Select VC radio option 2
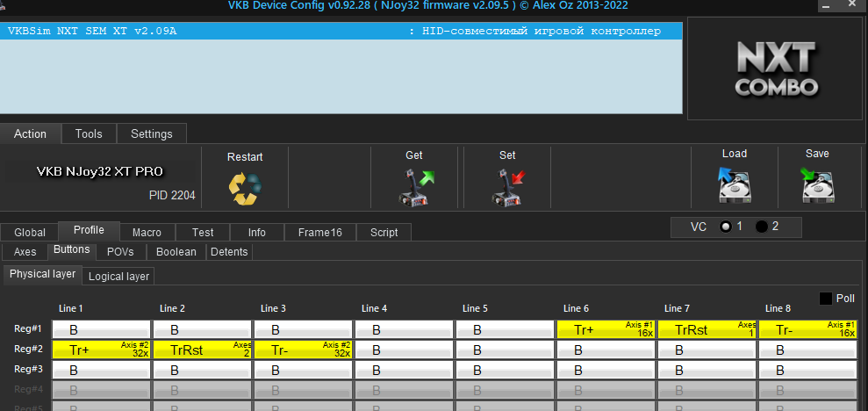This screenshot has width=868, height=411. [x=762, y=227]
